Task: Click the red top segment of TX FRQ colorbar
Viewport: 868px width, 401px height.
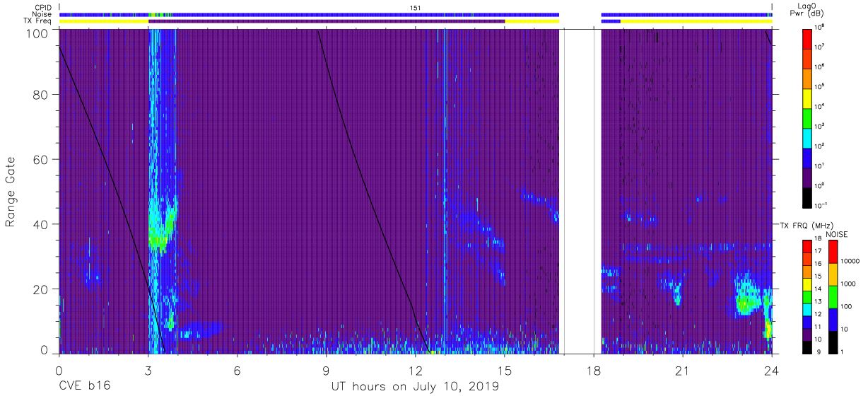Action: tap(808, 247)
